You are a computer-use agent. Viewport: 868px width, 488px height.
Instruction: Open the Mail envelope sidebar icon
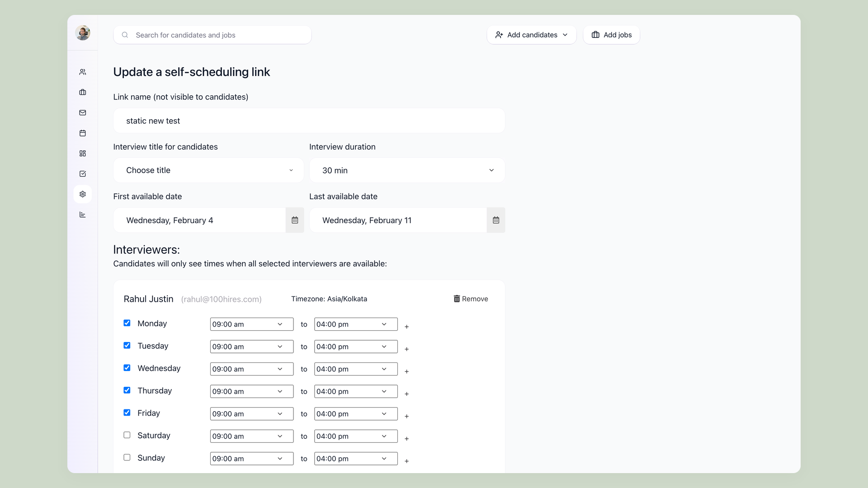[83, 113]
